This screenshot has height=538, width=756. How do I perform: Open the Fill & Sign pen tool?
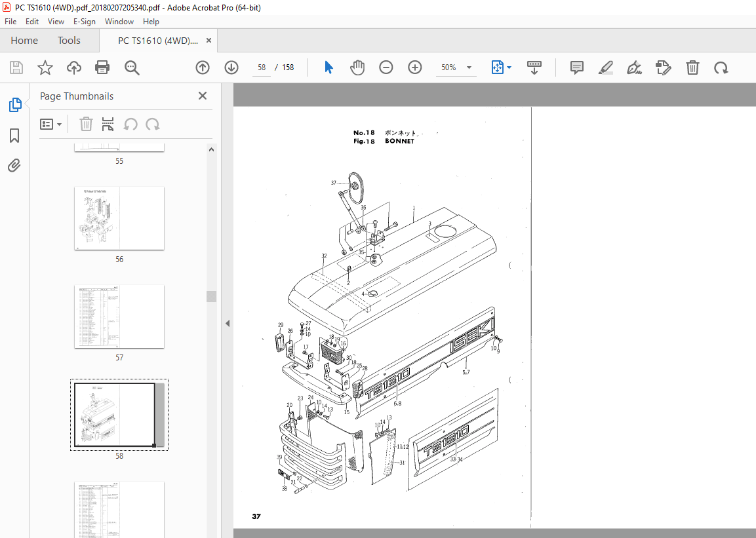(x=634, y=67)
